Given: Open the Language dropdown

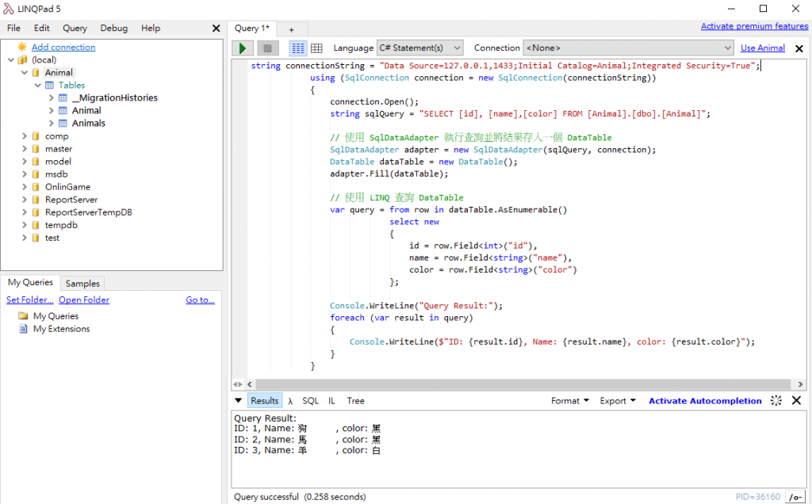Looking at the screenshot, I should click(419, 48).
